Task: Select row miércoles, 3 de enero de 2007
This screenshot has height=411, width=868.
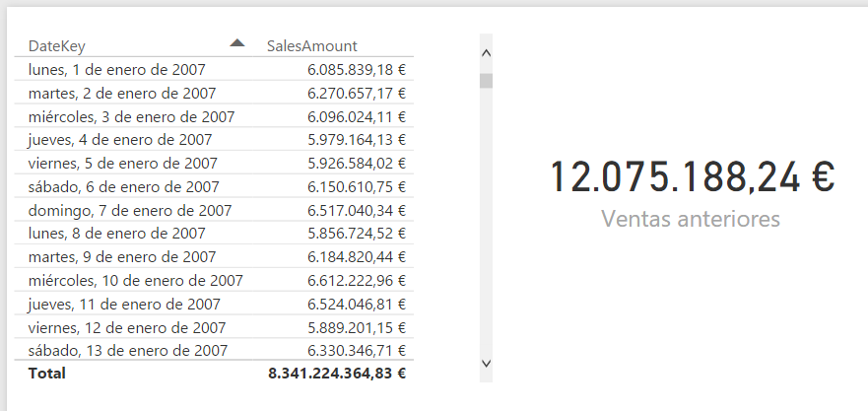Action: (x=214, y=116)
